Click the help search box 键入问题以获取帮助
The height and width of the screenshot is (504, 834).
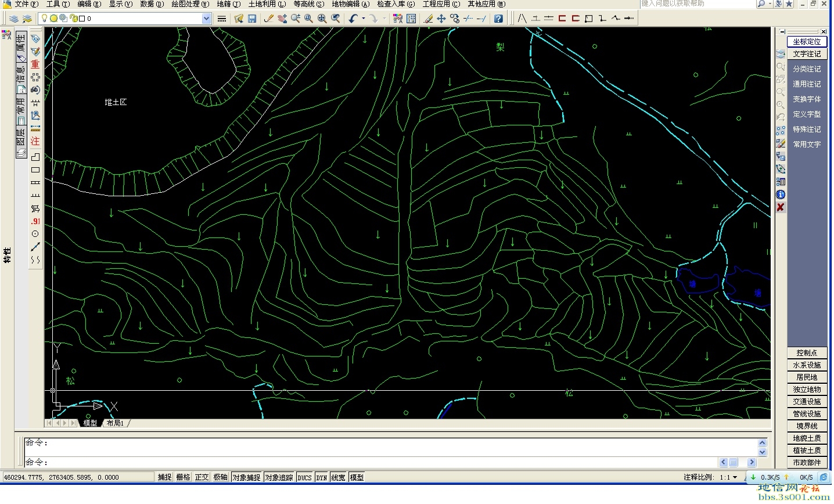698,4
